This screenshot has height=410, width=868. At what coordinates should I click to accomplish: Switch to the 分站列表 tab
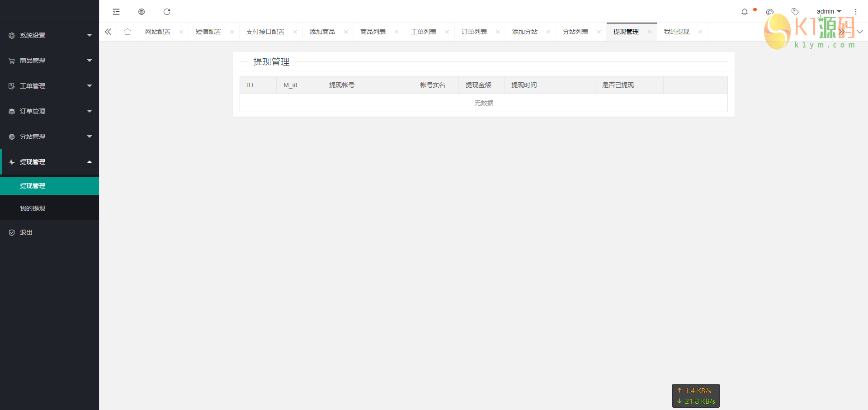pyautogui.click(x=576, y=32)
